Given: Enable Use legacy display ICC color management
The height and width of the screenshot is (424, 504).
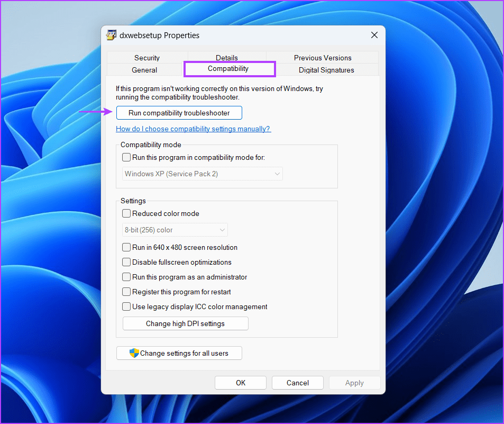Looking at the screenshot, I should pyautogui.click(x=126, y=306).
